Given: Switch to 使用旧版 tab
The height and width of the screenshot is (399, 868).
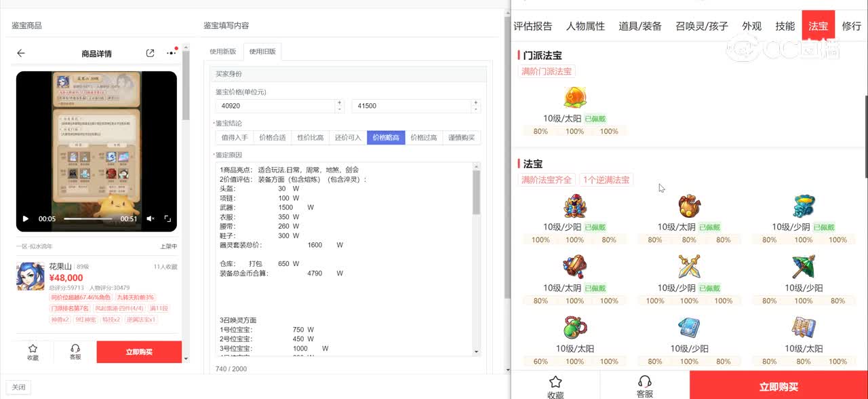Looking at the screenshot, I should point(262,52).
